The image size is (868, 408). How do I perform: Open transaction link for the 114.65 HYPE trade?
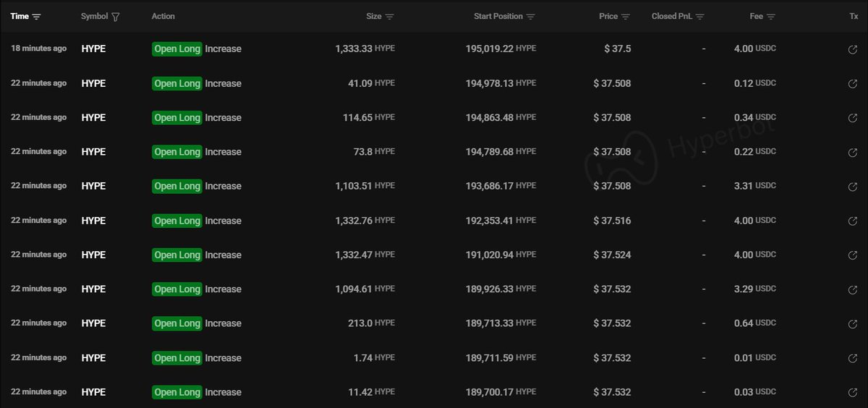click(853, 118)
